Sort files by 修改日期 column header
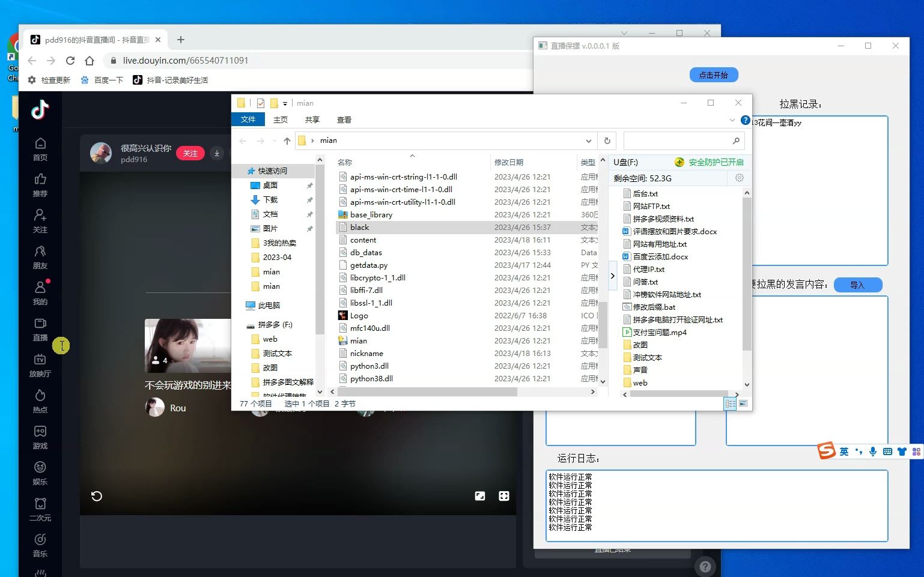Viewport: 924px width, 577px height. tap(509, 162)
